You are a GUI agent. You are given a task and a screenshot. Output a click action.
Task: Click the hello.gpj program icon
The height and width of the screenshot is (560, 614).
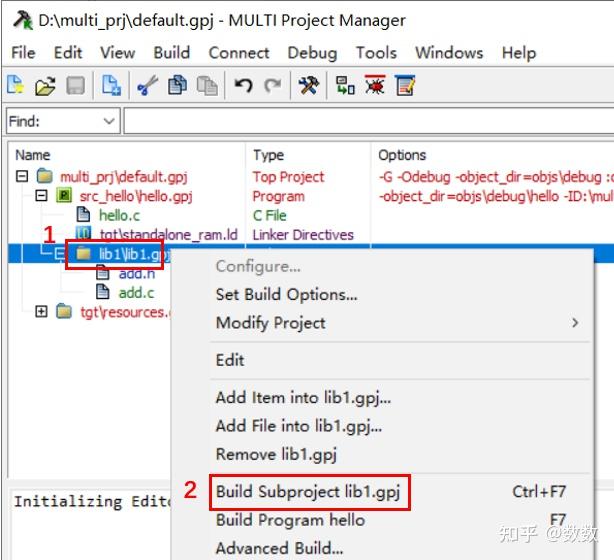(x=64, y=195)
